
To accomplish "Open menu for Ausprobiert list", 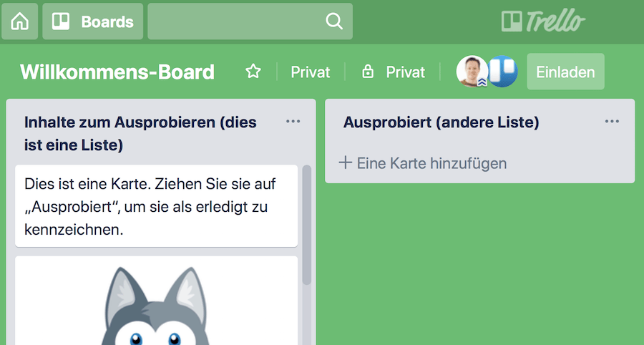I will tap(612, 122).
